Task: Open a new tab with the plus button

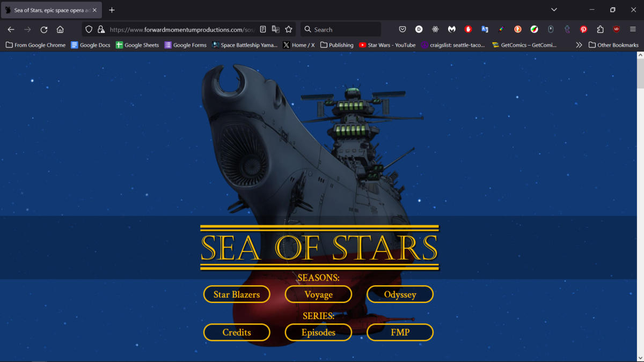Action: click(112, 10)
